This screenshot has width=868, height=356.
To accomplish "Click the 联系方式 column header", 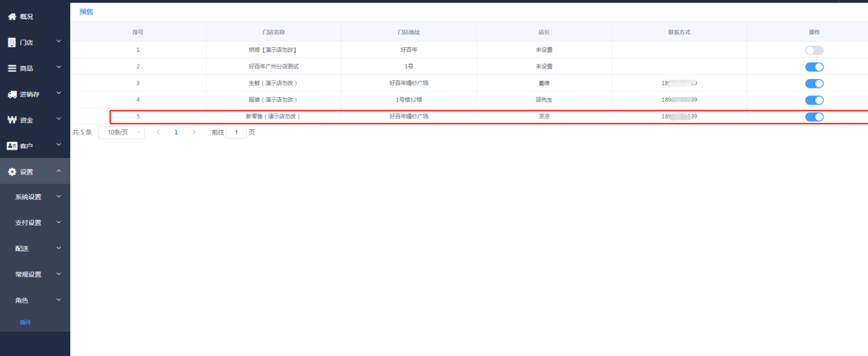I will click(679, 32).
